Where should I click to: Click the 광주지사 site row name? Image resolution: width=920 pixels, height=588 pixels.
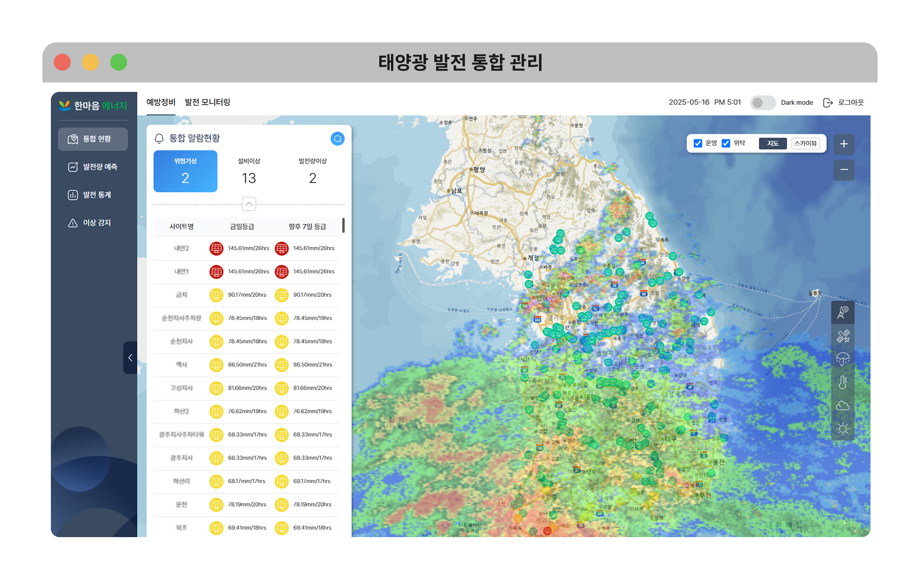pyautogui.click(x=181, y=458)
